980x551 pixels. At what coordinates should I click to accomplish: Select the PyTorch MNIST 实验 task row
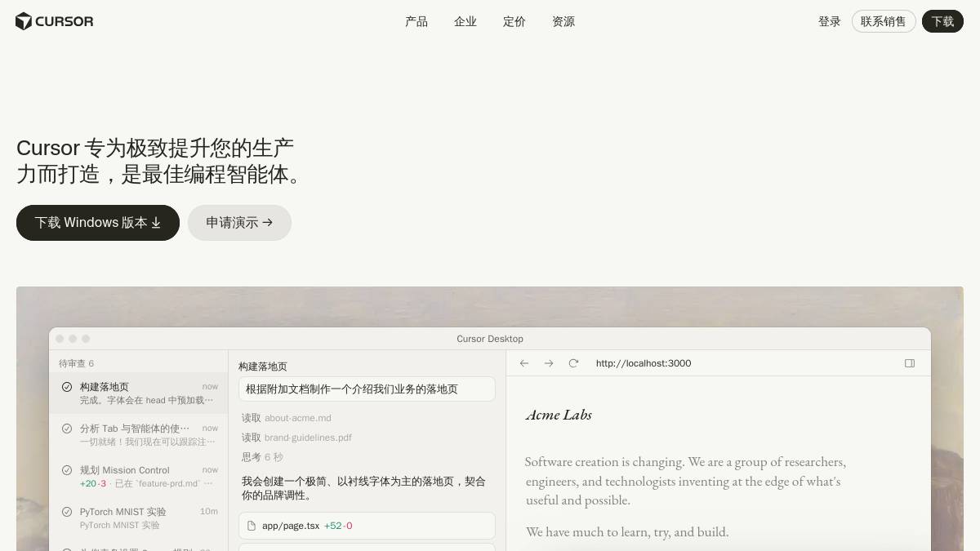pos(139,518)
